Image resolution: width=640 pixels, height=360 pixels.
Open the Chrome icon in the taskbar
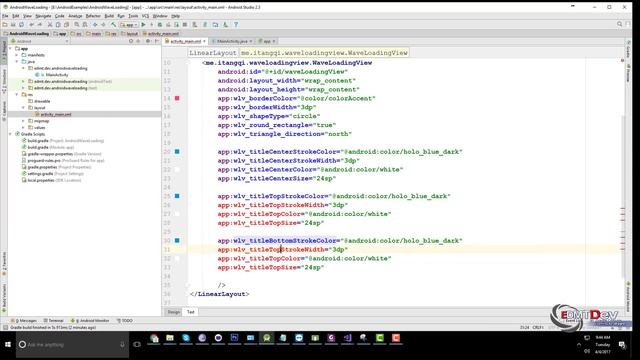point(154,338)
